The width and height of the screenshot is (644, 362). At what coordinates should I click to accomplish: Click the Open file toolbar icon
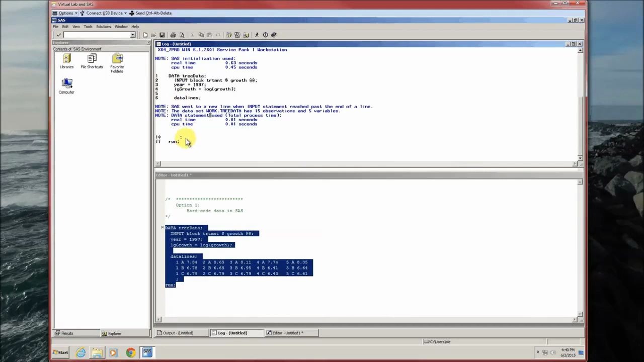[153, 35]
